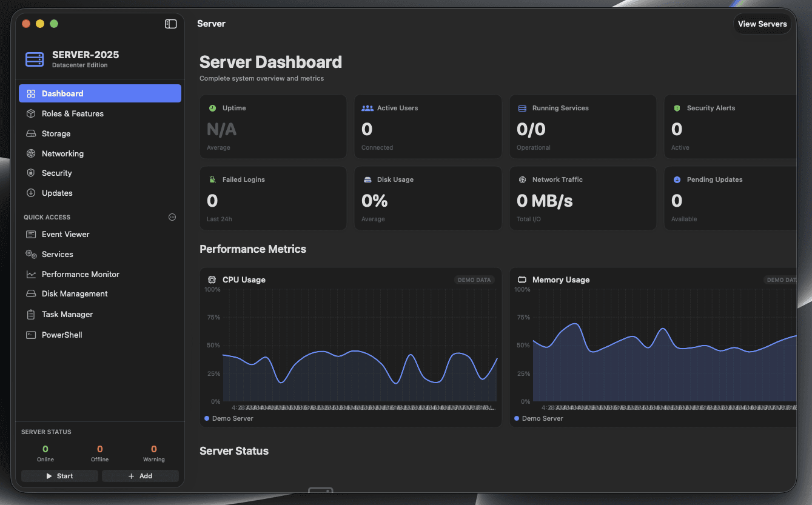Image resolution: width=812 pixels, height=505 pixels.
Task: Click the Storage drive icon
Action: point(31,133)
